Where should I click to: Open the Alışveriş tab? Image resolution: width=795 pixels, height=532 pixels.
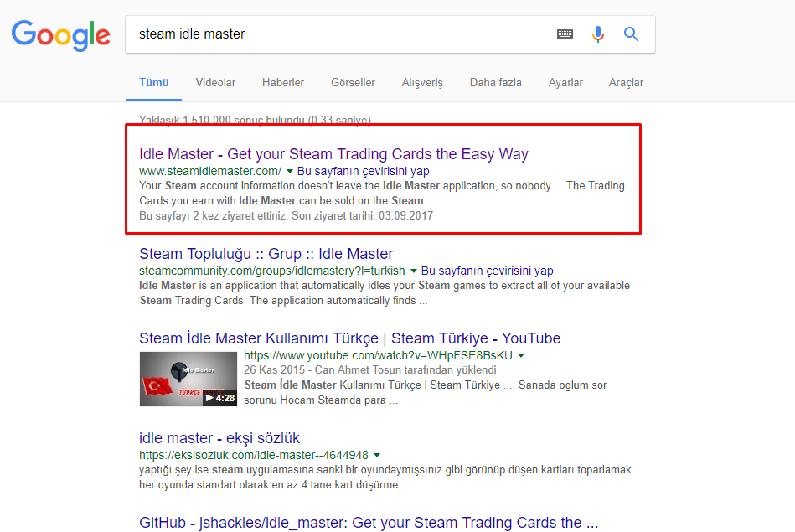(x=422, y=83)
